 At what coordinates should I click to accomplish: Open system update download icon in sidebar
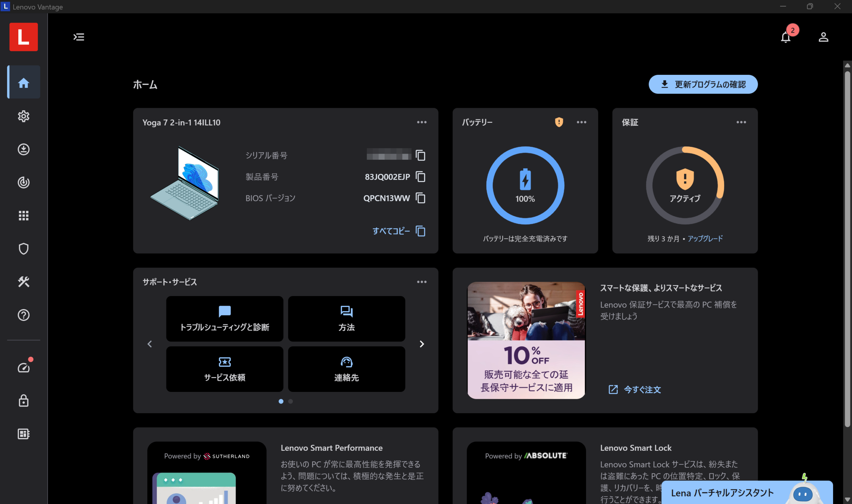click(x=23, y=149)
